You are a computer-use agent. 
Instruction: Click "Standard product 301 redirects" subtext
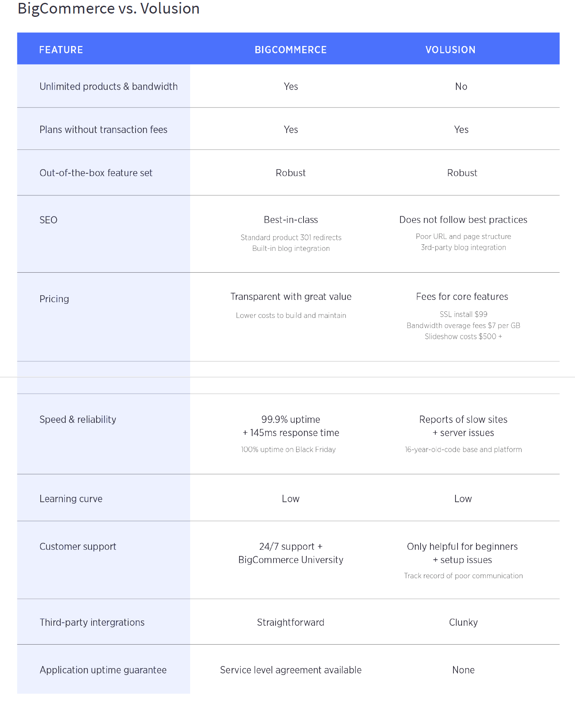291,237
